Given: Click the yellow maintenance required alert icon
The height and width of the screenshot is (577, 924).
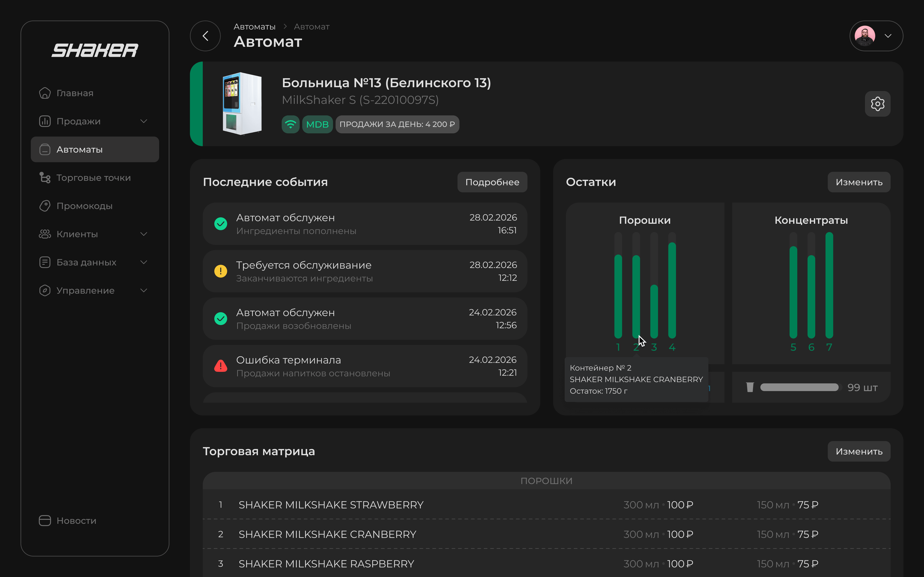Looking at the screenshot, I should (x=221, y=271).
